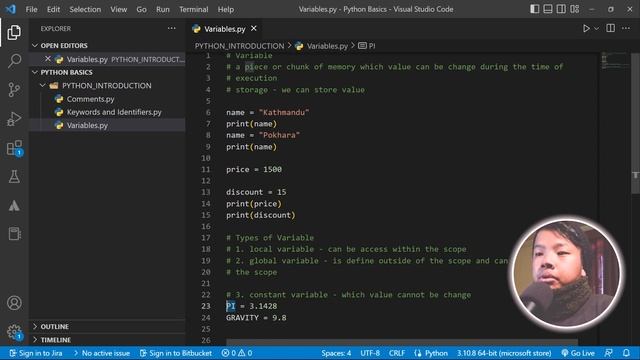Click the notifications bell in status bar
The image size is (640, 360).
point(626,353)
